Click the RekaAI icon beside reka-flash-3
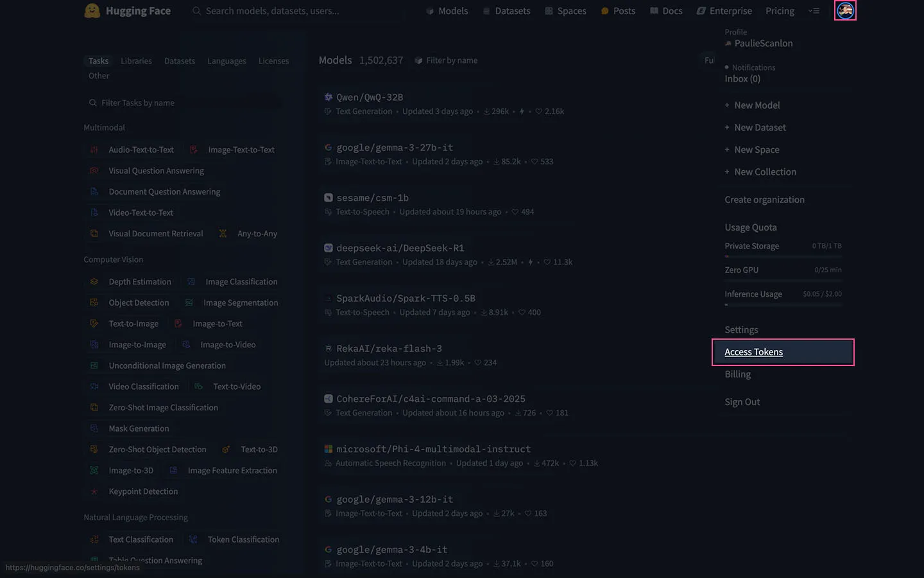924x578 pixels. pyautogui.click(x=329, y=349)
